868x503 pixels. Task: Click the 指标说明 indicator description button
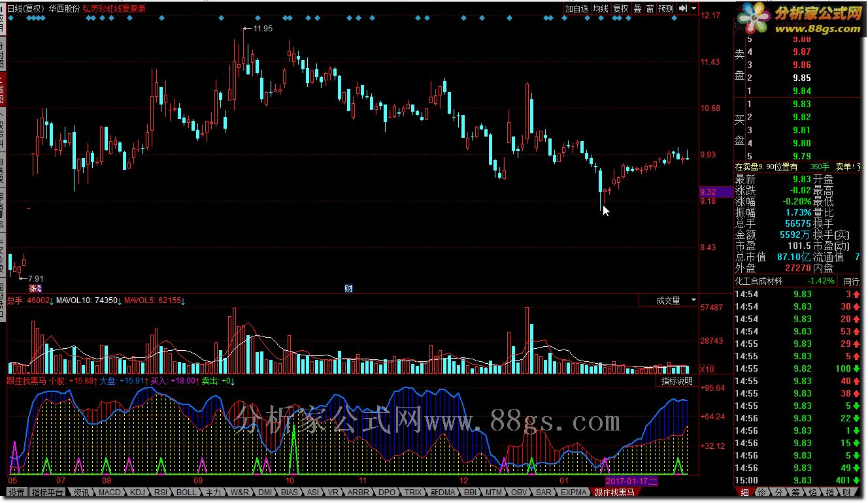[676, 381]
